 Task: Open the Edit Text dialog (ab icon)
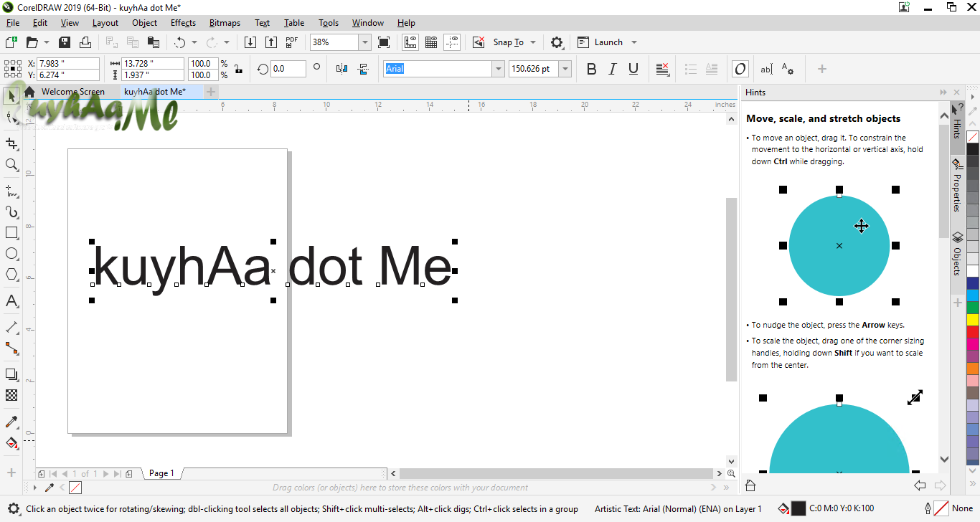pyautogui.click(x=766, y=69)
